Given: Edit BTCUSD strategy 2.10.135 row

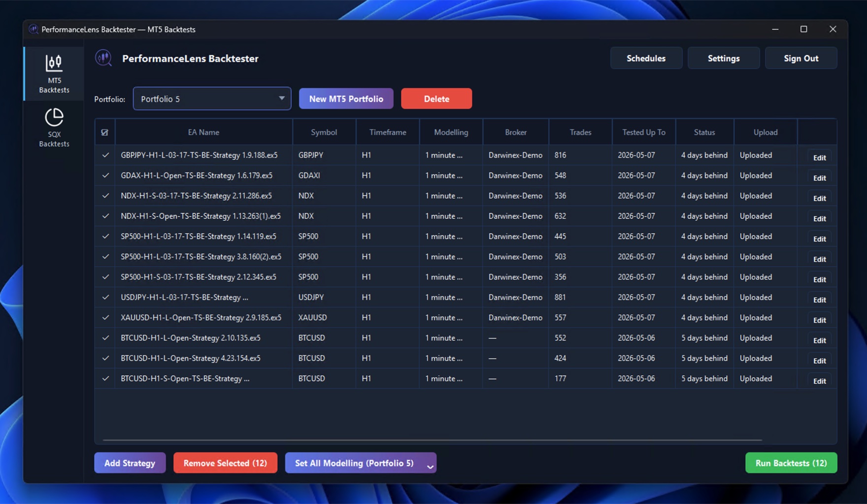Looking at the screenshot, I should (819, 340).
